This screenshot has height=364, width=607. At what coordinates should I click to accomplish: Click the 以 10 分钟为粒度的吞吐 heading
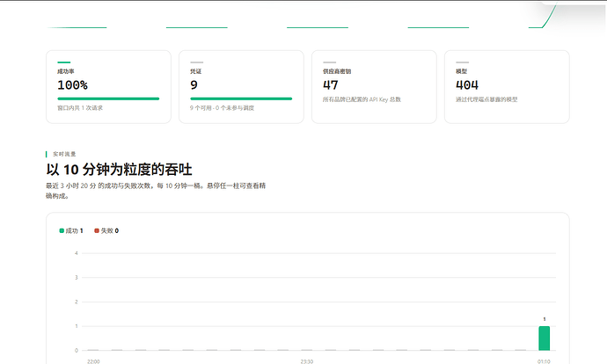click(x=119, y=170)
